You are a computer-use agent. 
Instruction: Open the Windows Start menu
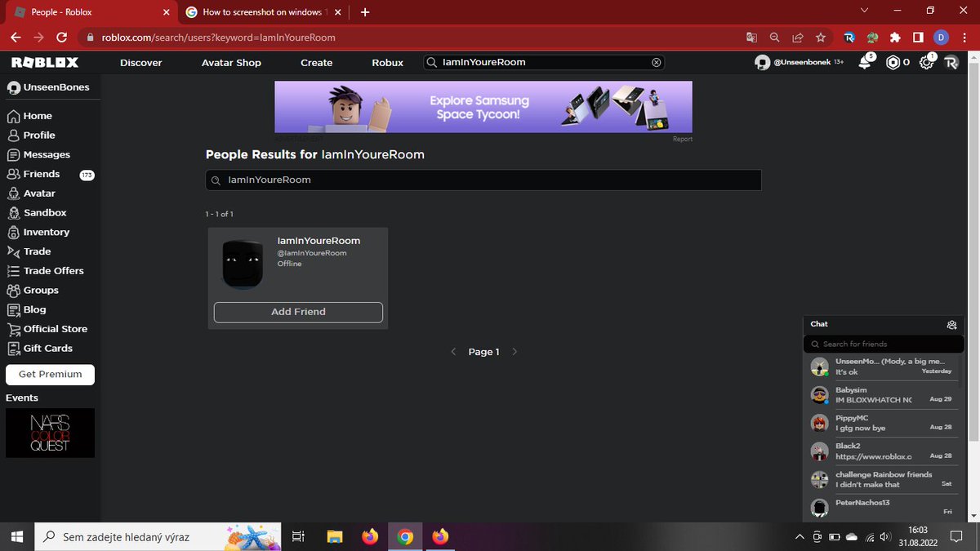click(x=16, y=537)
